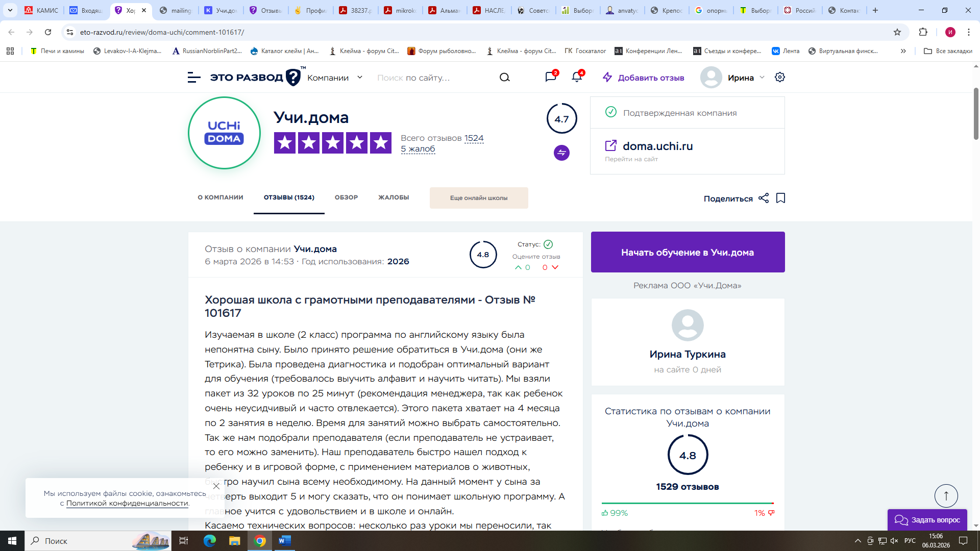Show all bookmarks overflow chevron
This screenshot has width=980, height=551.
coord(903,51)
